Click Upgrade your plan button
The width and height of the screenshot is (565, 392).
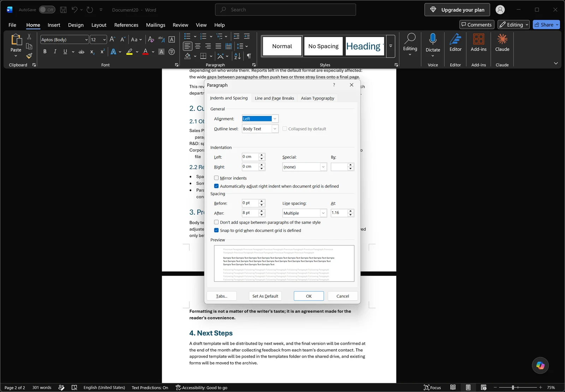pyautogui.click(x=457, y=10)
